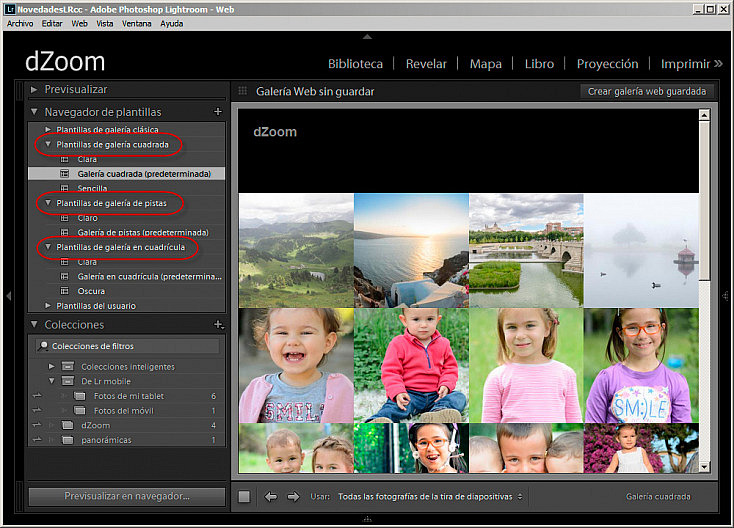734x528 pixels.
Task: Click the grid icon beside Galería Web title
Action: [x=242, y=91]
